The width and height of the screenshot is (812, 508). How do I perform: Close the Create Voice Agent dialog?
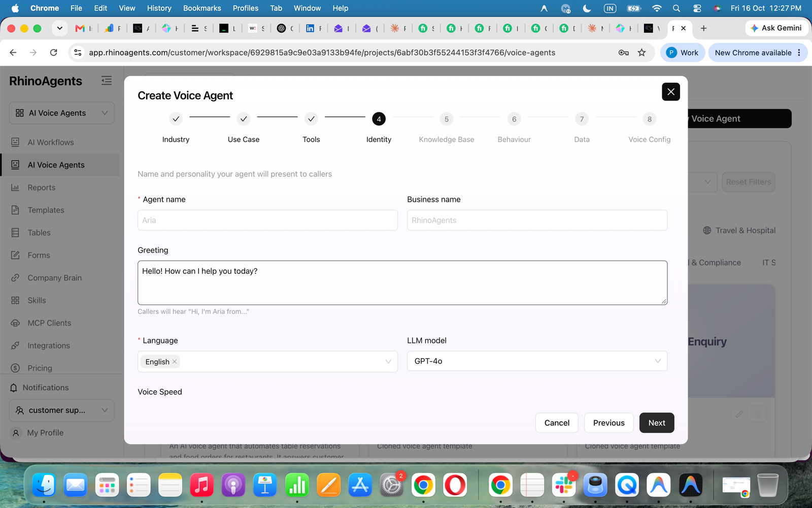coord(671,92)
